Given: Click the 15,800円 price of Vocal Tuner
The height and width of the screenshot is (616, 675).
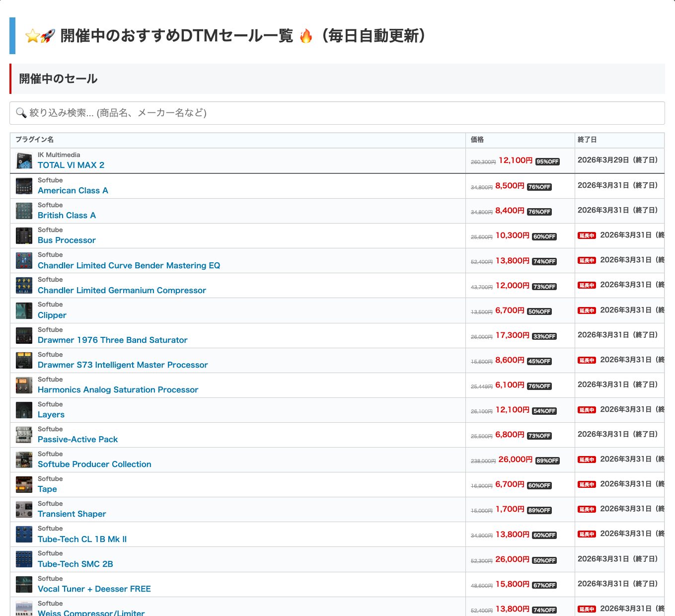Looking at the screenshot, I should coord(513,584).
